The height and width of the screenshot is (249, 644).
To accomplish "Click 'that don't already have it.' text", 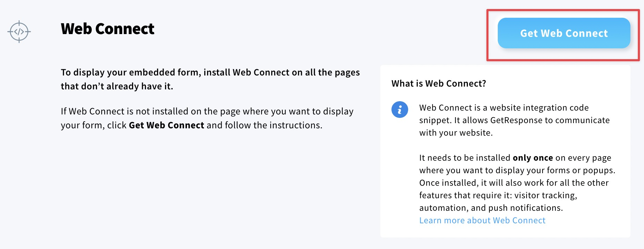I will pos(117,86).
